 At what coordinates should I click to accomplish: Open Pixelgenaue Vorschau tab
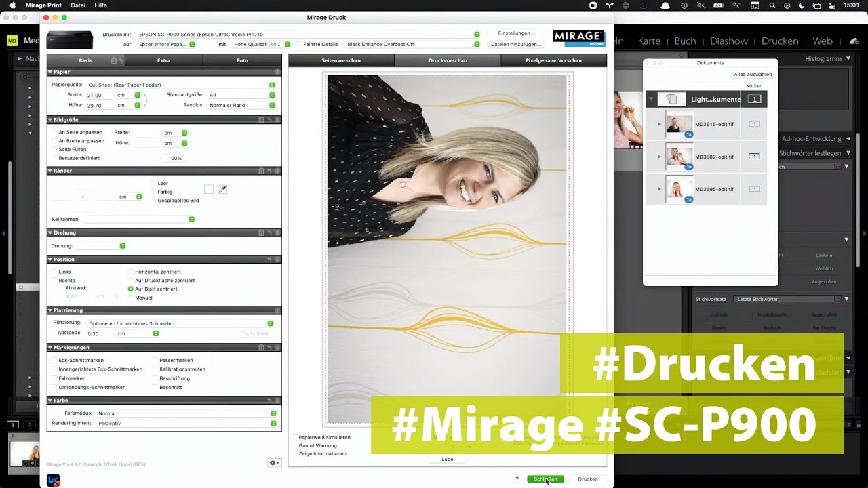pyautogui.click(x=553, y=60)
